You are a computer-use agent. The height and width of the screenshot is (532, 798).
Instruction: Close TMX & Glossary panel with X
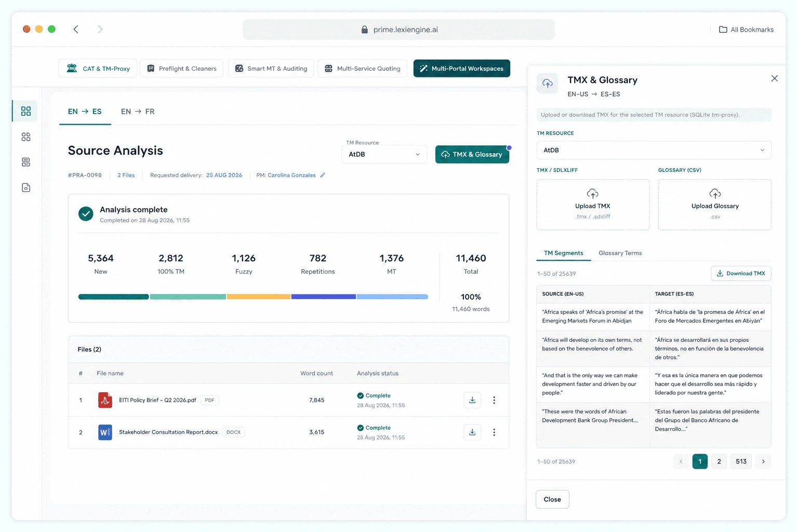[775, 78]
